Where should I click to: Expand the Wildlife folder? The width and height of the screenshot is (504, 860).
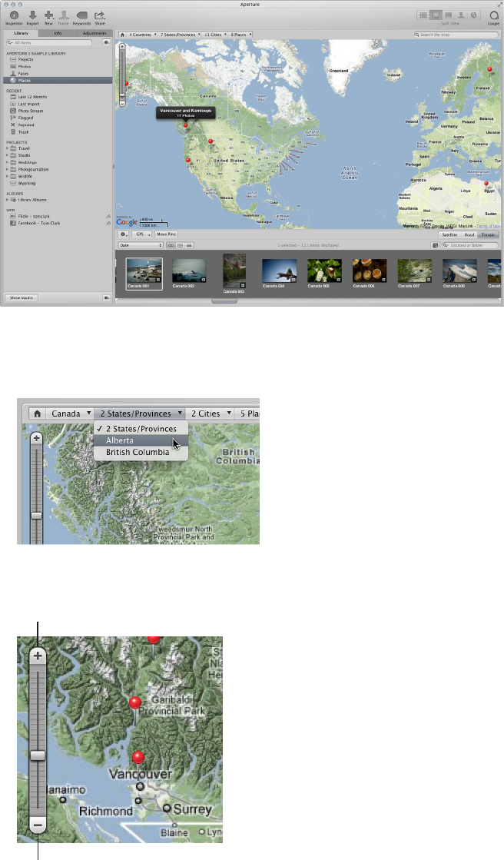tap(8, 177)
